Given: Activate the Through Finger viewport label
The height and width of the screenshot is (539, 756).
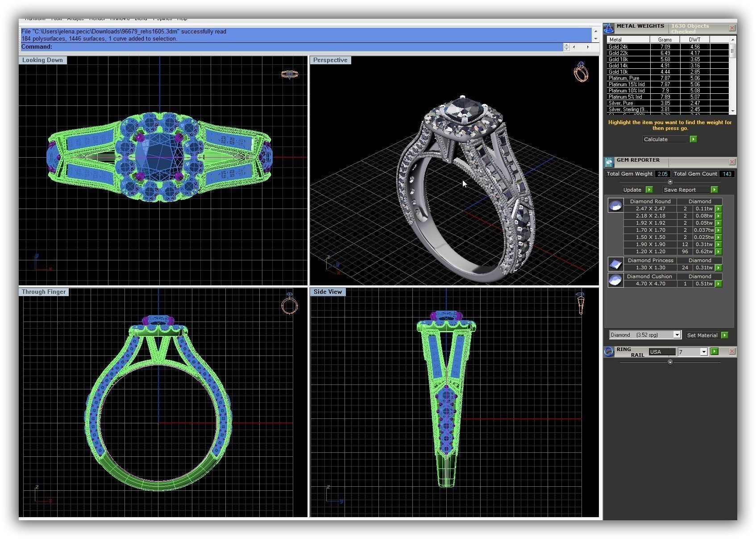Looking at the screenshot, I should tap(44, 292).
